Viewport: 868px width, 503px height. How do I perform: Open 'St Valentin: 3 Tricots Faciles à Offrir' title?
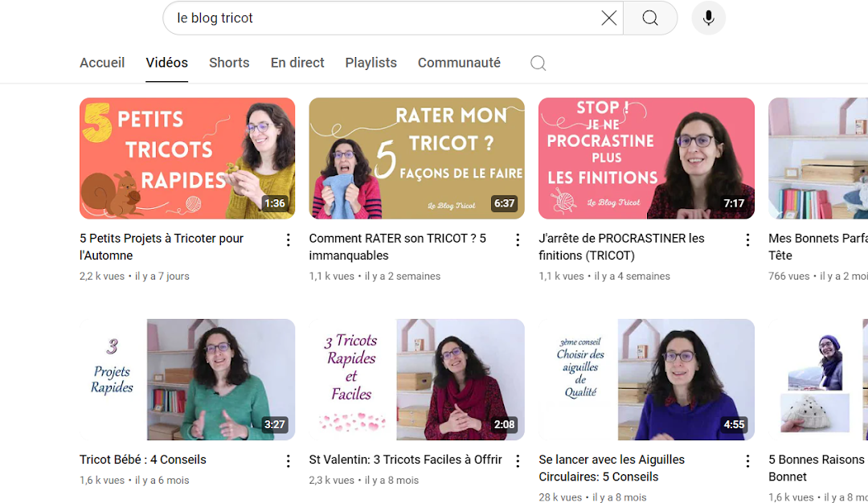(405, 460)
